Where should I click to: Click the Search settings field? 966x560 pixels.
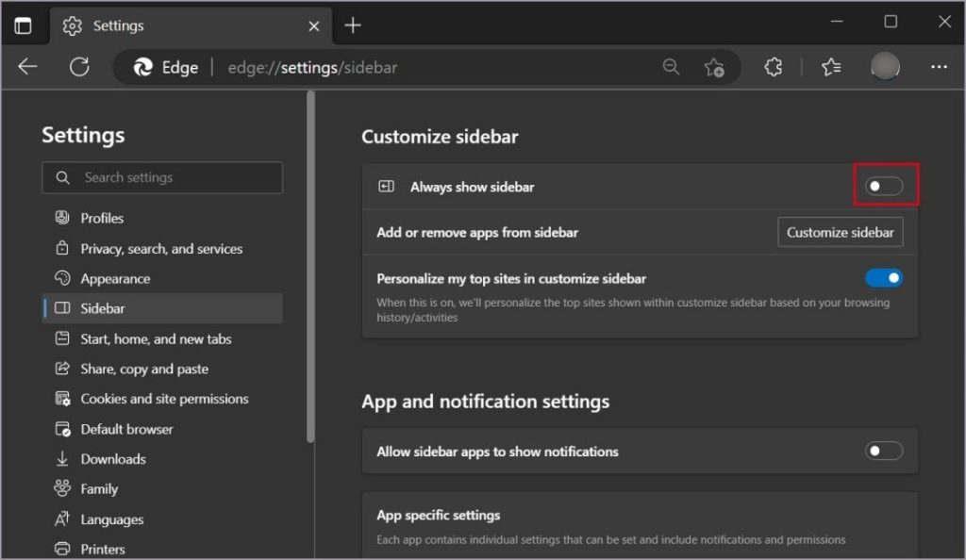tap(162, 177)
